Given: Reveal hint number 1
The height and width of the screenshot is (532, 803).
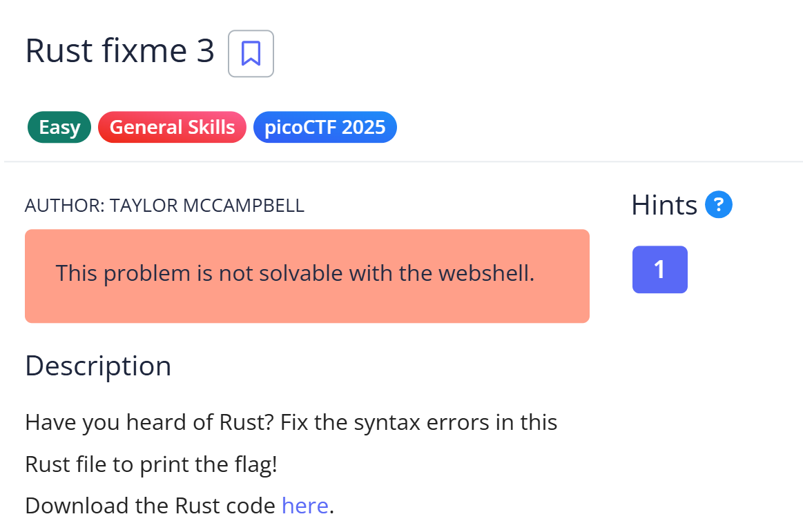Looking at the screenshot, I should click(x=659, y=269).
